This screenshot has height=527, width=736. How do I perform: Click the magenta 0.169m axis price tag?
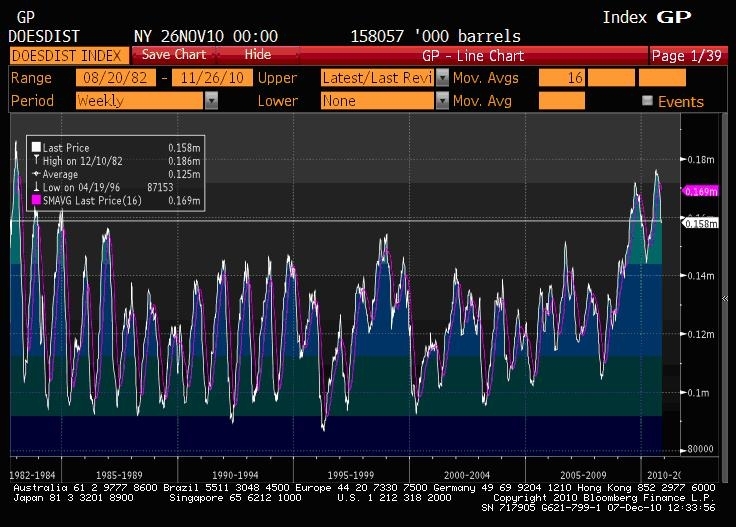point(696,190)
